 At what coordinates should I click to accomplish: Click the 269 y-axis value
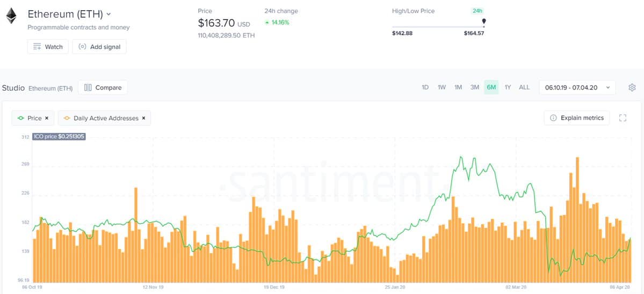pyautogui.click(x=25, y=165)
